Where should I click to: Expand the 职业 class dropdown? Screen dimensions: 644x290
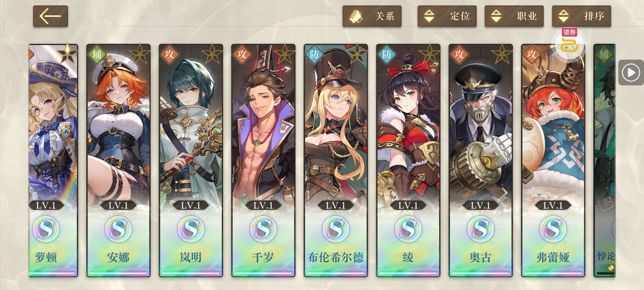click(514, 16)
